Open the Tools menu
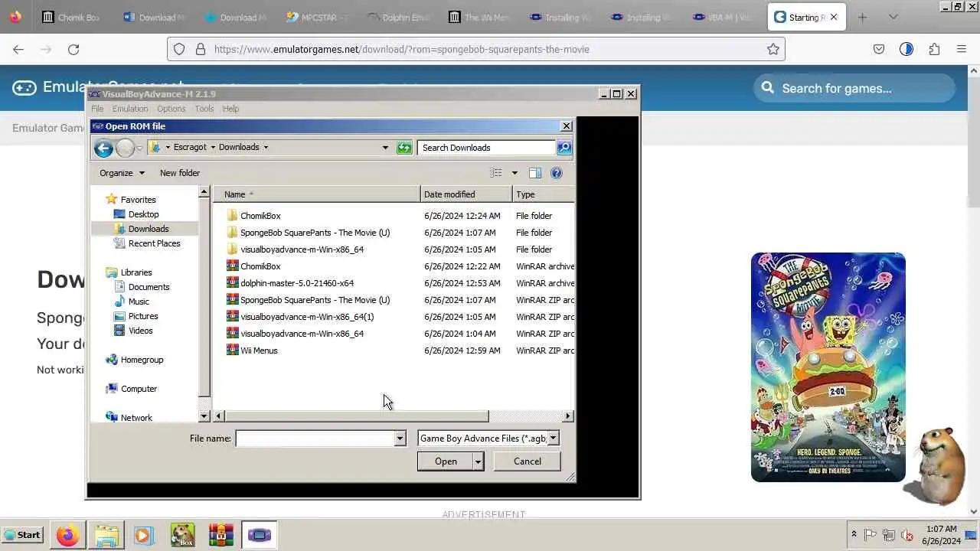 (204, 109)
